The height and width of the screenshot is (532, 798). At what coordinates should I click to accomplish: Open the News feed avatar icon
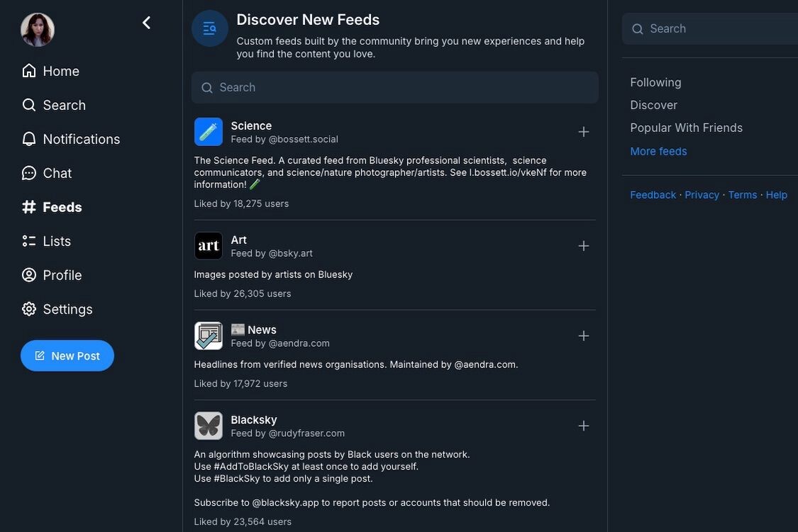click(209, 336)
